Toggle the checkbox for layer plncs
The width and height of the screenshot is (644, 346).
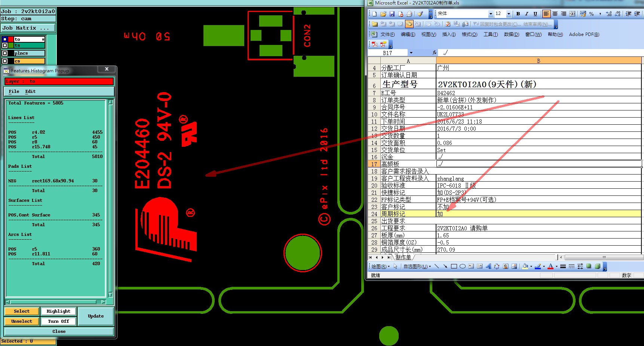coord(5,53)
